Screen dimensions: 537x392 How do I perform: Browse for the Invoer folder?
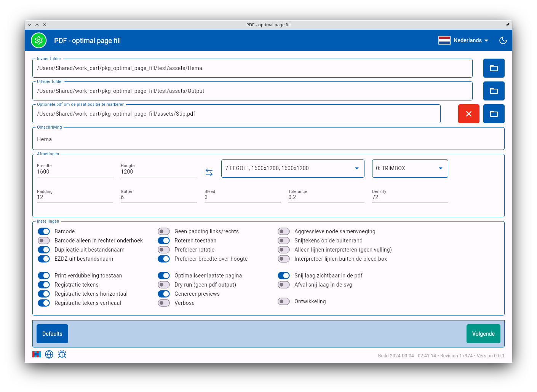coord(494,68)
